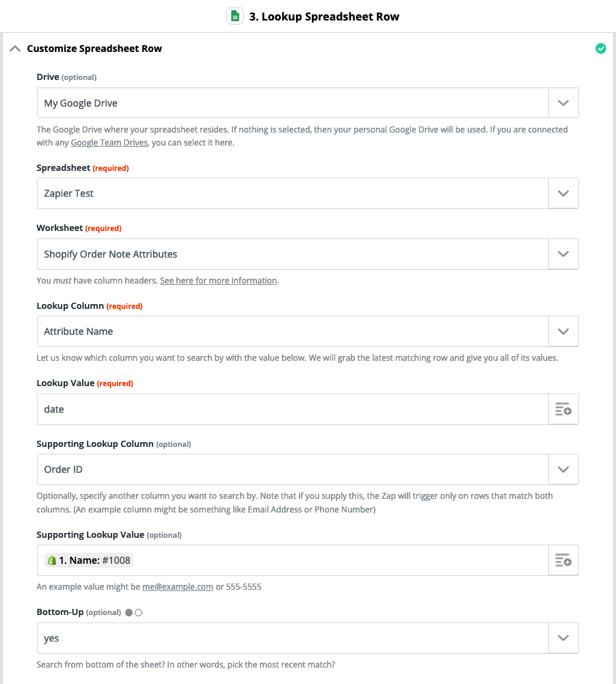The image size is (616, 684).
Task: Open insert-field icon for Lookup Value
Action: point(563,409)
